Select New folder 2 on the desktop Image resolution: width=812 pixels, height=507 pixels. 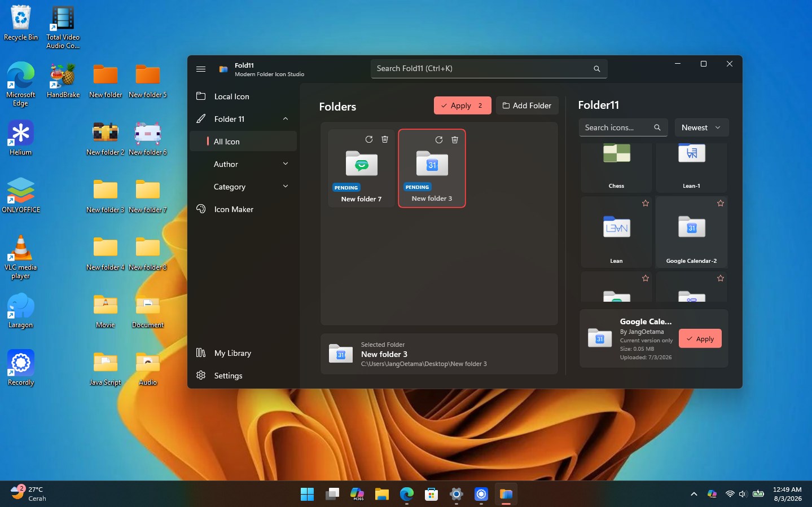pyautogui.click(x=105, y=138)
